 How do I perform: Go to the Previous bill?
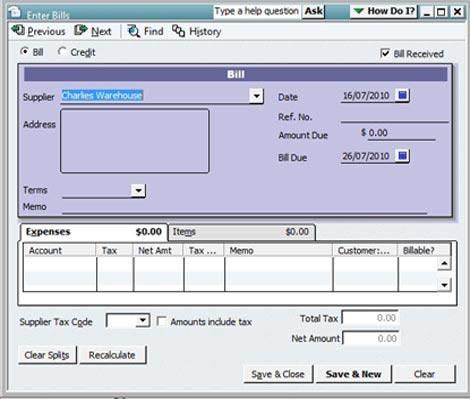(x=38, y=31)
